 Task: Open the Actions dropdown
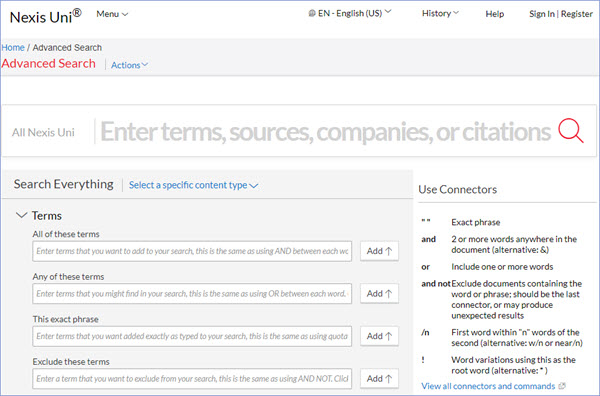[x=129, y=65]
